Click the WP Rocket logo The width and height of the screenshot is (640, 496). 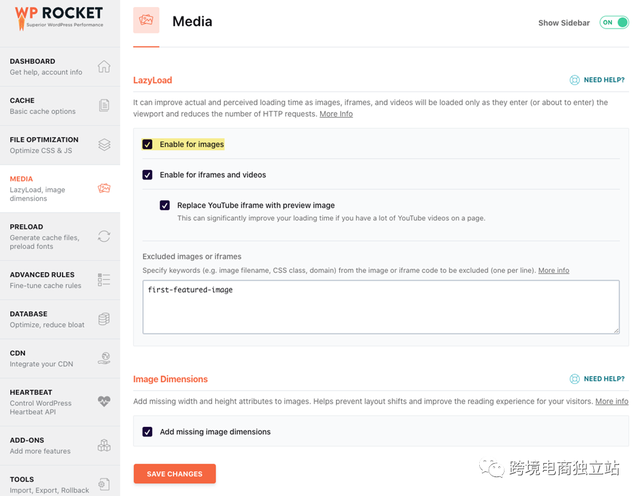pos(59,18)
